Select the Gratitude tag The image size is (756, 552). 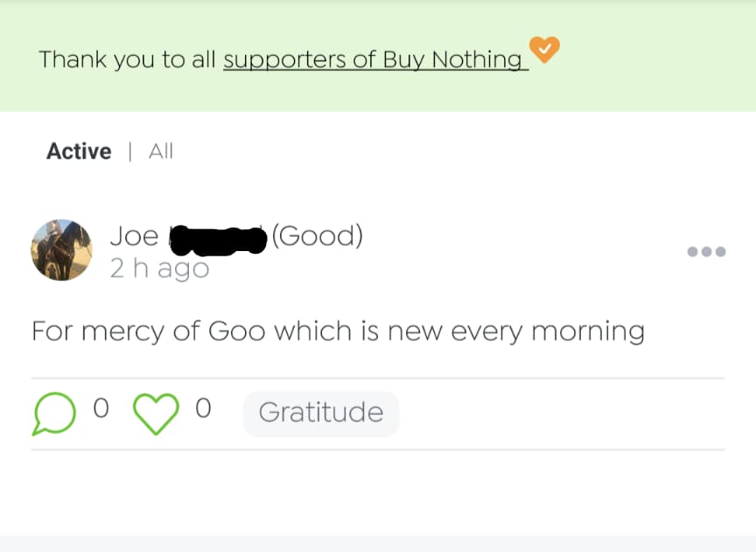coord(320,413)
